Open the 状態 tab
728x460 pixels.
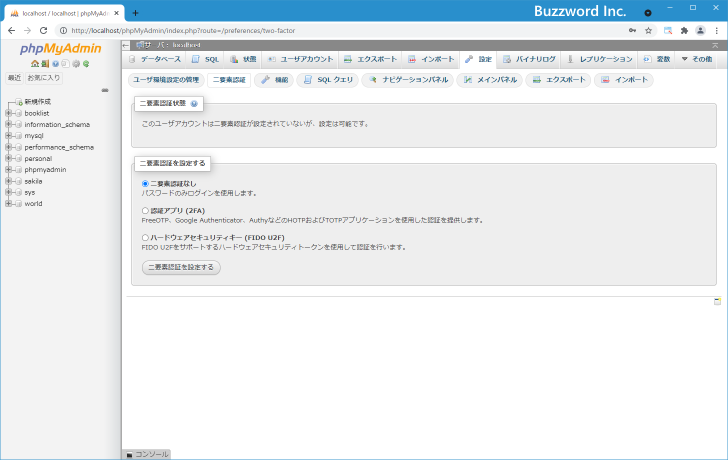(x=243, y=59)
